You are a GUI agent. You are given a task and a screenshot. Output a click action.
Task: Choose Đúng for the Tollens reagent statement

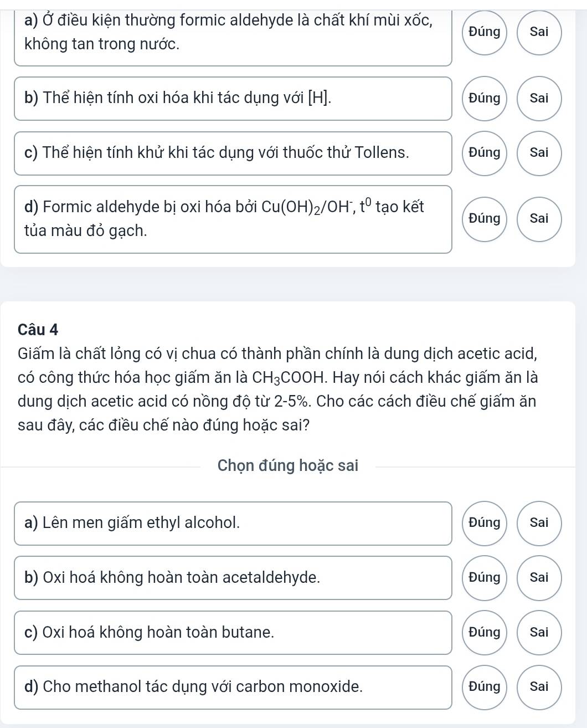pyautogui.click(x=484, y=152)
